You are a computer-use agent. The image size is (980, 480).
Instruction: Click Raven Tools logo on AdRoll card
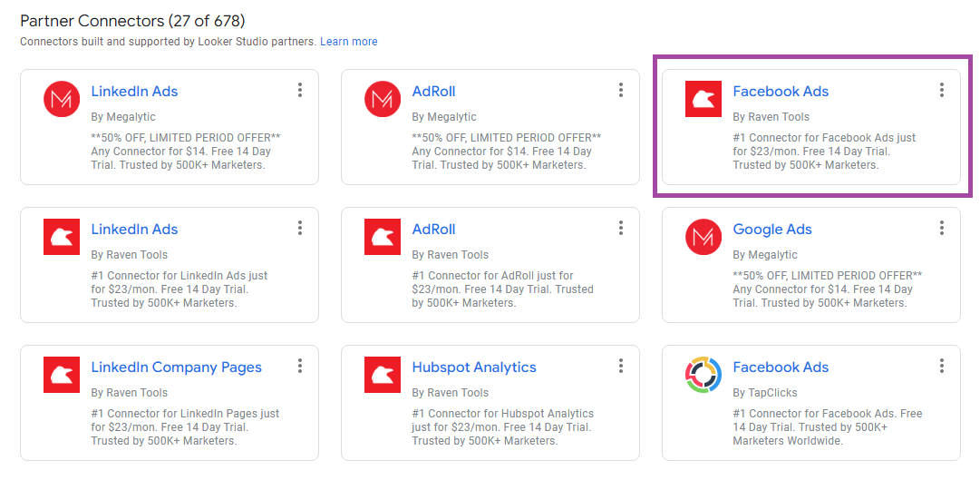(x=383, y=237)
